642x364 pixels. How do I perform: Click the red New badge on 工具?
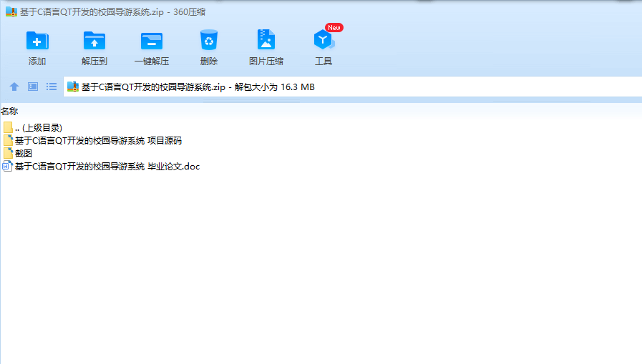tap(334, 27)
